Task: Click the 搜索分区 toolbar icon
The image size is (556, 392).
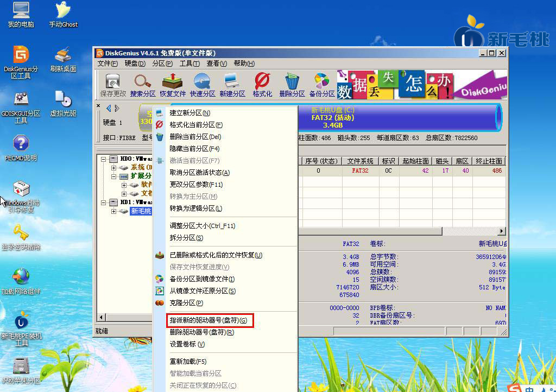Action: click(143, 85)
